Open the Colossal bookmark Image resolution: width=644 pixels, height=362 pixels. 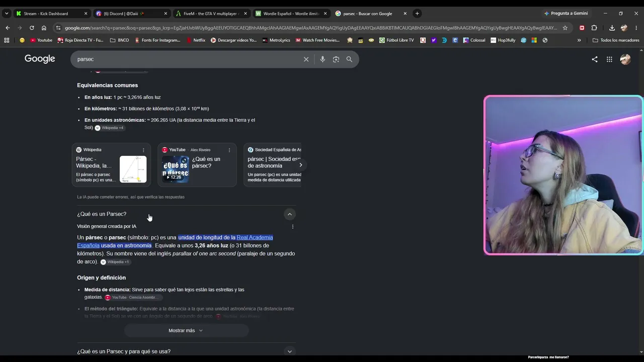474,40
